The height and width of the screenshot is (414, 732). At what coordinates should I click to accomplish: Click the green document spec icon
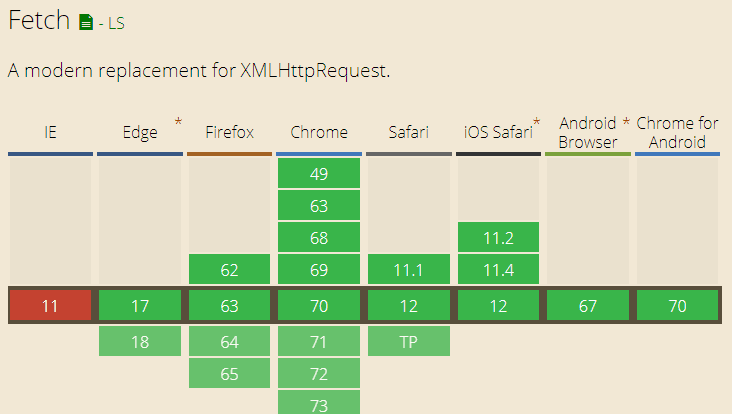pos(86,21)
